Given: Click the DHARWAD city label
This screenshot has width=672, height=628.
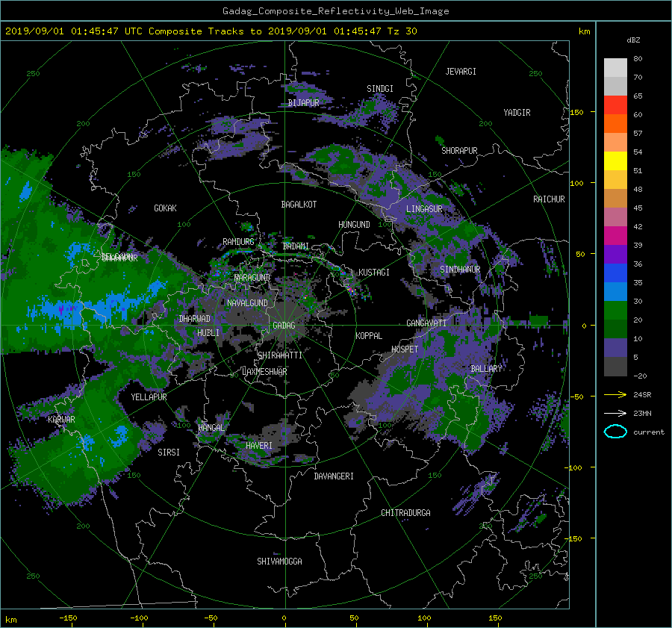Looking at the screenshot, I should tap(195, 319).
